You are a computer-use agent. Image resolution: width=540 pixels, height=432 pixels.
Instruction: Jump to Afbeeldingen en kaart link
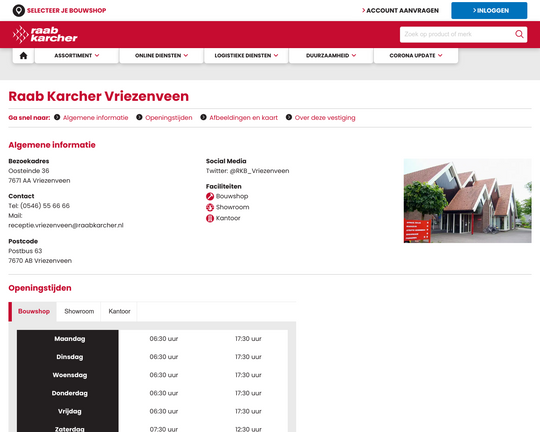(243, 118)
